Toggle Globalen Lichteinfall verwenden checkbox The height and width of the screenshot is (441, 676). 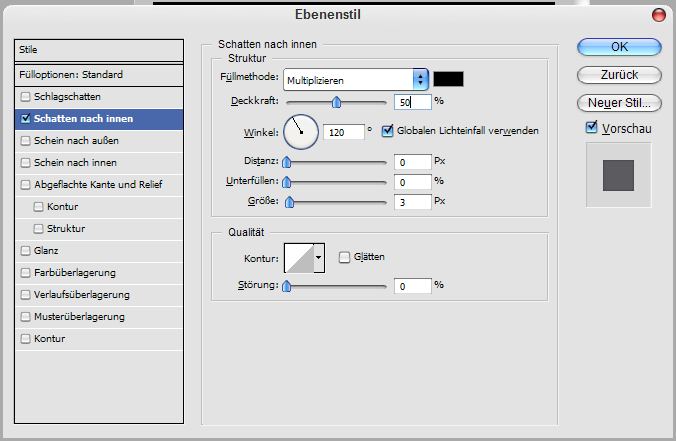388,130
